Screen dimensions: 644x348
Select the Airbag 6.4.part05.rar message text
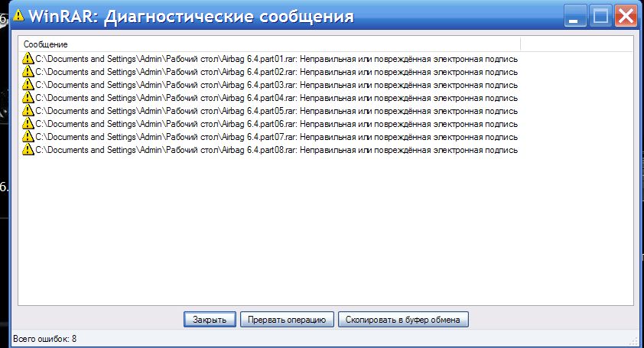click(276, 111)
